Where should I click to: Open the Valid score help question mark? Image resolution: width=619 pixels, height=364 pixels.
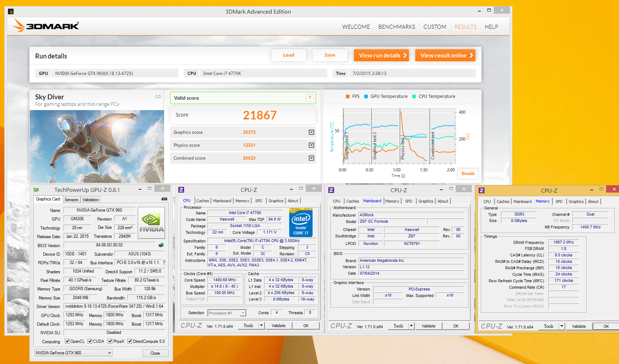tap(310, 98)
